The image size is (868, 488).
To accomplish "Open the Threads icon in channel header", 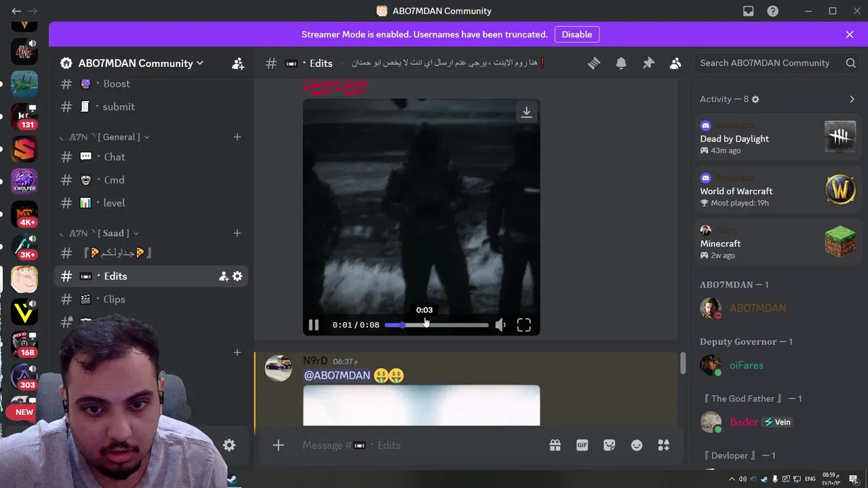I will pyautogui.click(x=594, y=63).
